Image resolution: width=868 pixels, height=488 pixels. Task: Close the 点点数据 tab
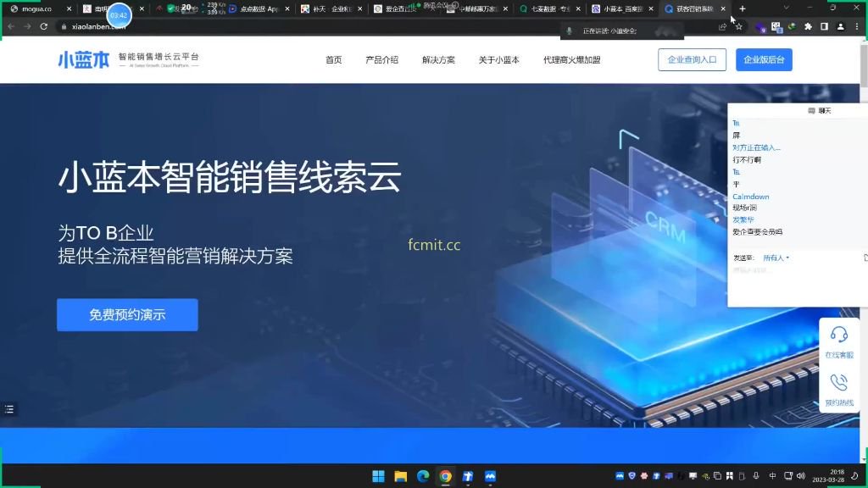coord(287,8)
